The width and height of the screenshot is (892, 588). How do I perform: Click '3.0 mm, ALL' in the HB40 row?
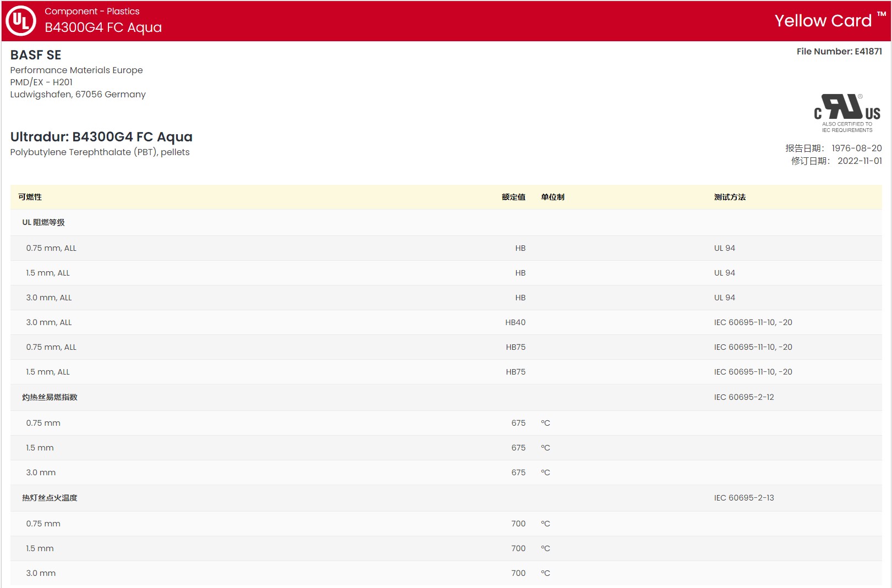(49, 322)
